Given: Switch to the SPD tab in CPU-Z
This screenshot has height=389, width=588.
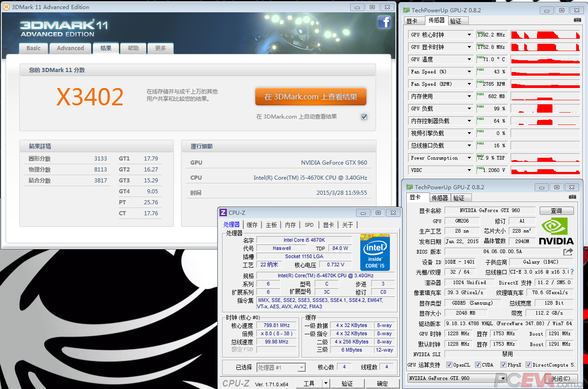Looking at the screenshot, I should coord(309,225).
